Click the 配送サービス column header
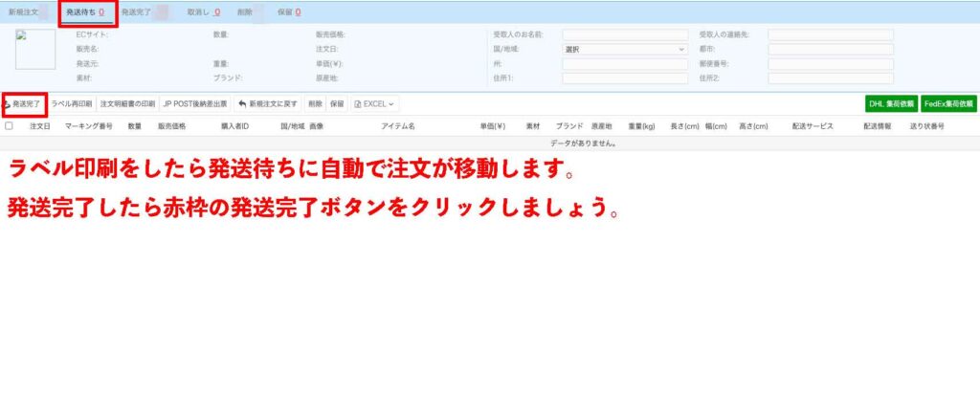This screenshot has height=420, width=980. pyautogui.click(x=813, y=125)
